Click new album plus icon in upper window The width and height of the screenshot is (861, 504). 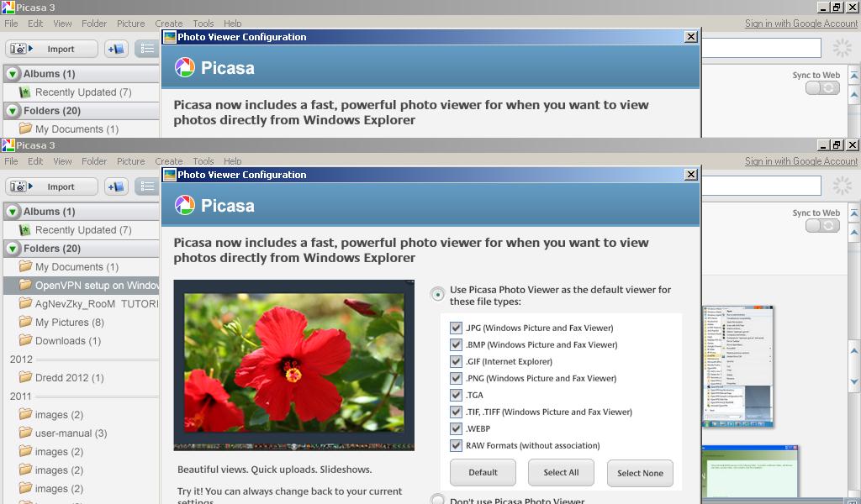tap(116, 49)
